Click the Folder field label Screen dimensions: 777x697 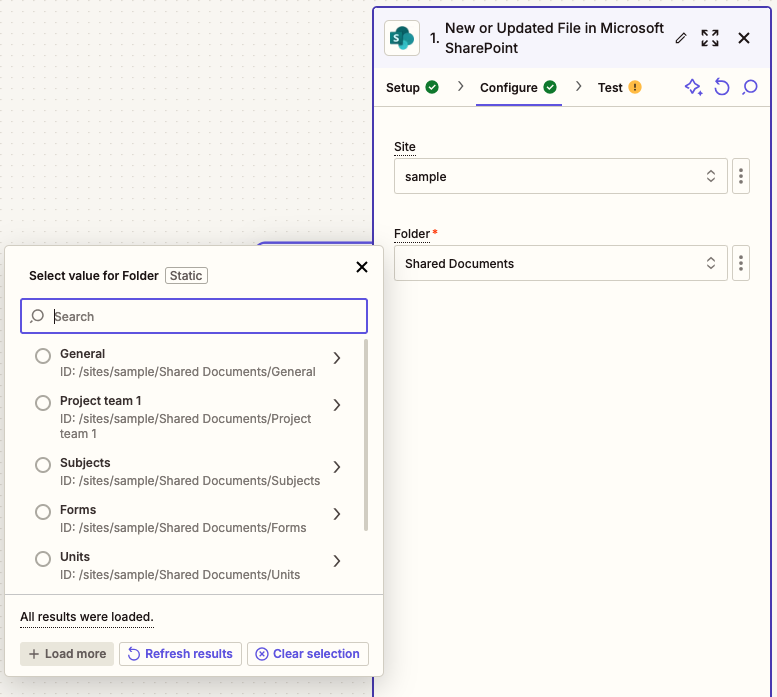[x=412, y=233]
